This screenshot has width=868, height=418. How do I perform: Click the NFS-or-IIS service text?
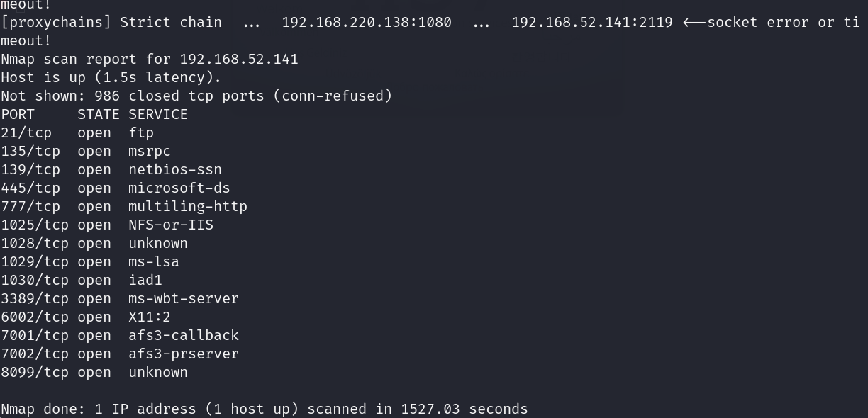point(171,225)
